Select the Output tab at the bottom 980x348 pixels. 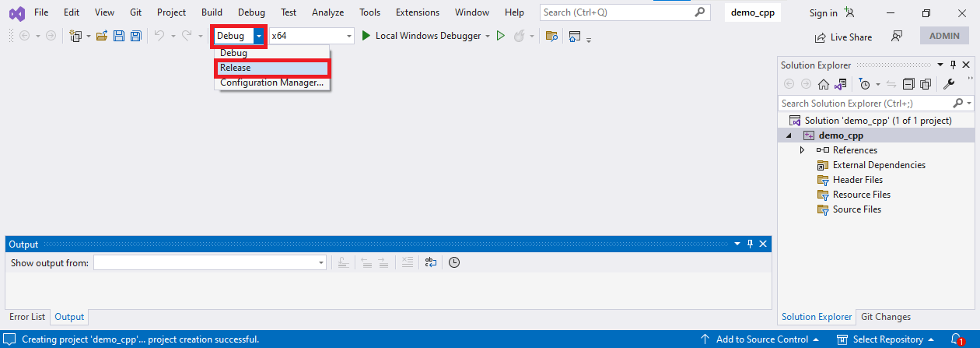(69, 317)
